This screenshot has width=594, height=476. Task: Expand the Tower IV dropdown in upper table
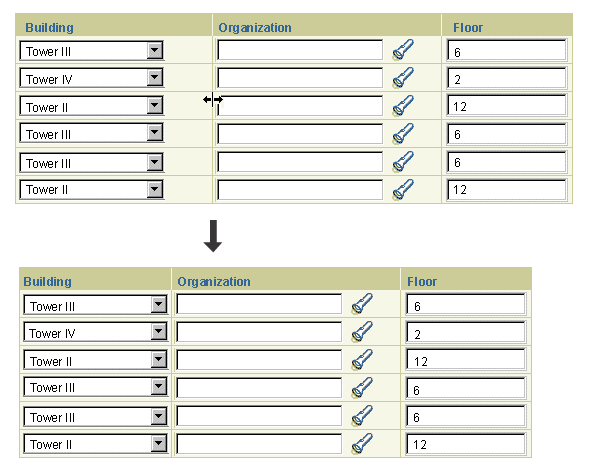[155, 78]
